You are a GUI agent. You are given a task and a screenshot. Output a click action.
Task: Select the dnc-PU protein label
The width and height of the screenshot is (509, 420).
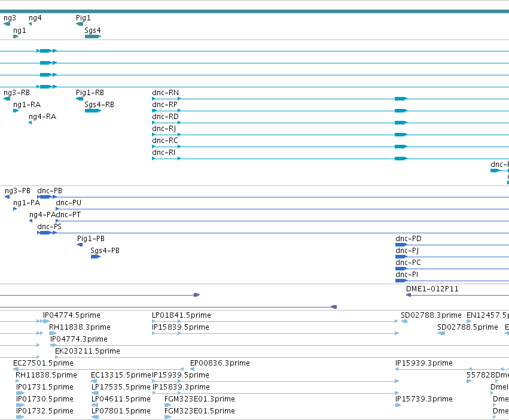[69, 203]
